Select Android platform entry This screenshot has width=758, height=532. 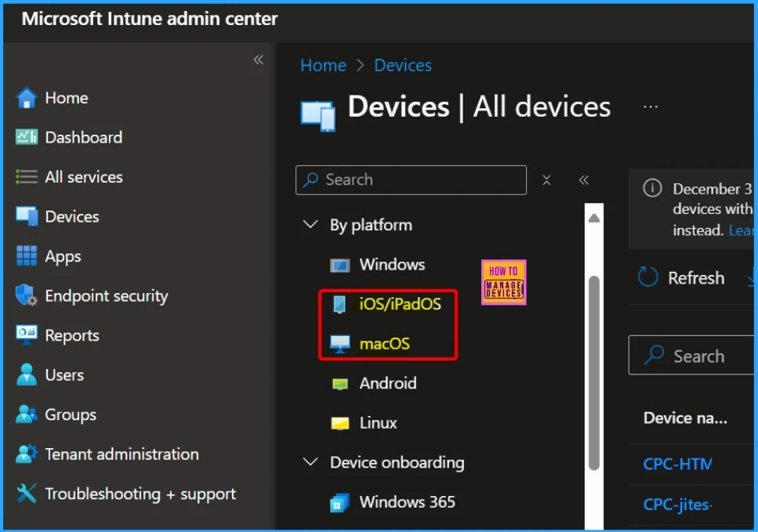pos(388,383)
